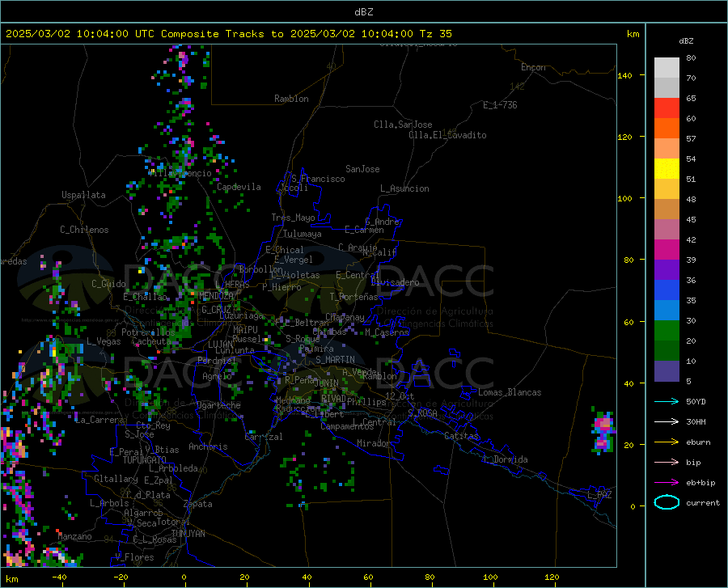The height and width of the screenshot is (588, 728).
Task: Click the Mirador map label
Action: tap(374, 444)
